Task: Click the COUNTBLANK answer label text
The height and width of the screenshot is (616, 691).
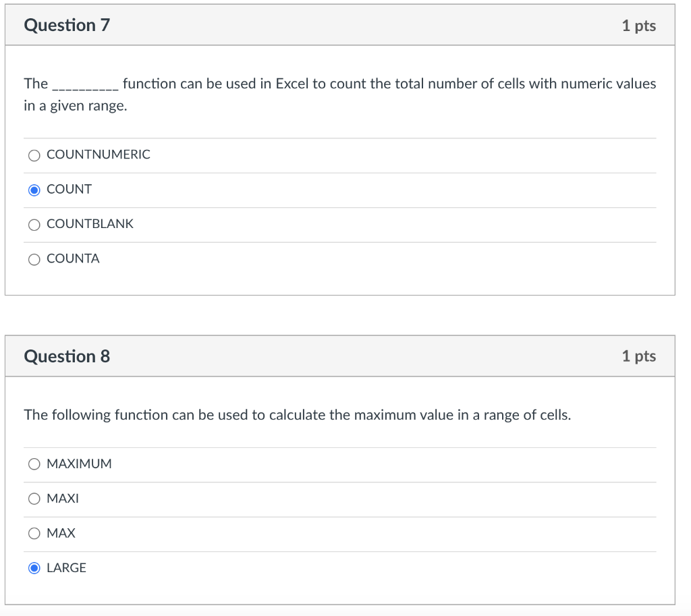Action: (x=90, y=224)
